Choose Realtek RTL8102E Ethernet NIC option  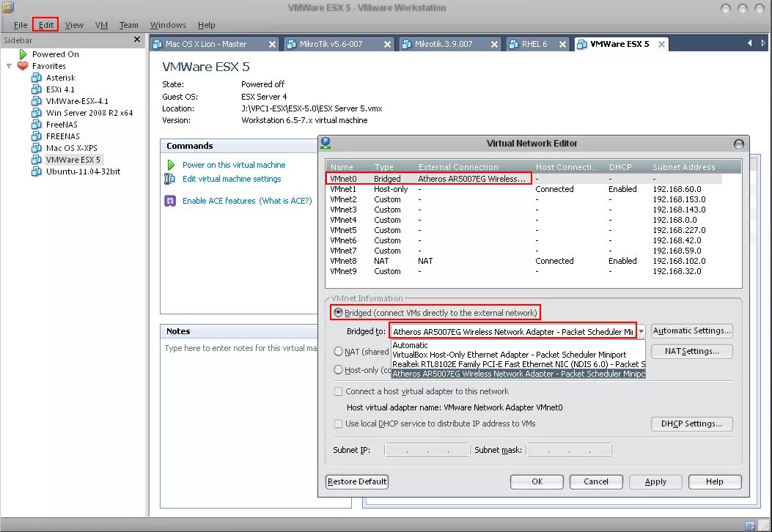coord(518,364)
